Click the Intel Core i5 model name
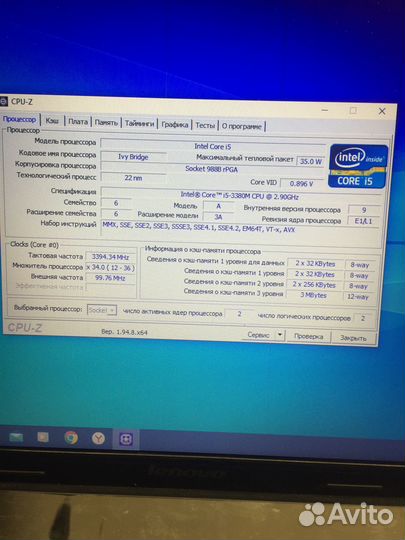This screenshot has width=405, height=540. pyautogui.click(x=212, y=146)
